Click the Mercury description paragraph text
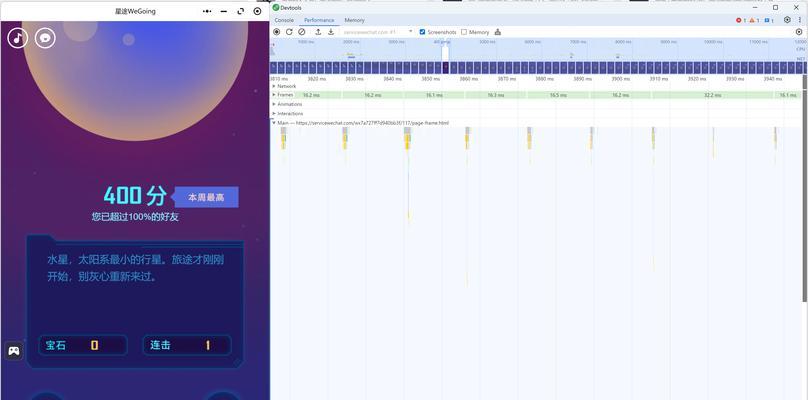808x400 pixels. click(136, 268)
